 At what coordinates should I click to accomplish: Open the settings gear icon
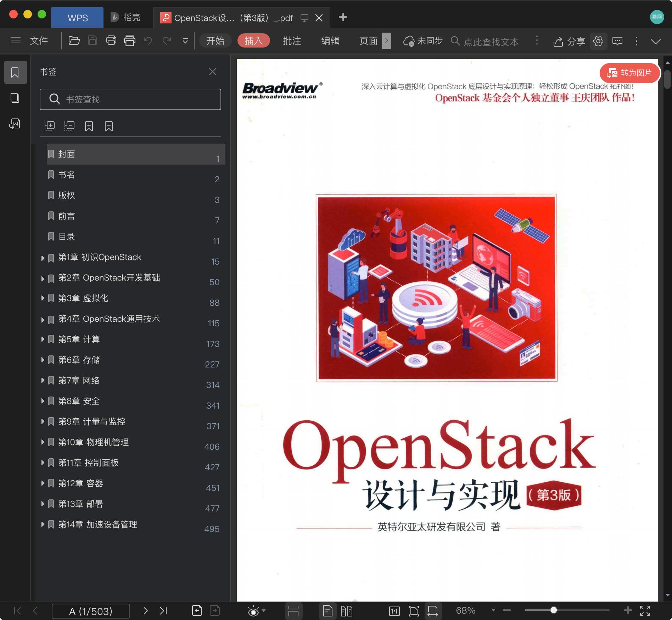598,41
